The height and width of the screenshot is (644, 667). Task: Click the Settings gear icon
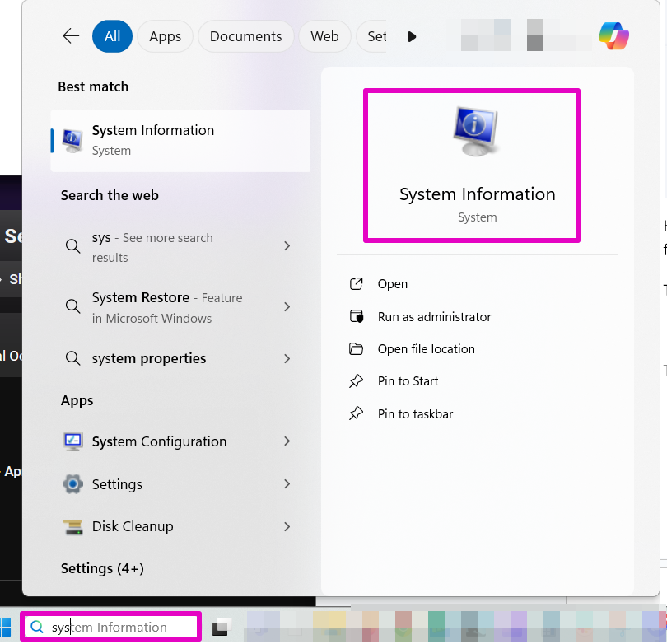[x=72, y=484]
